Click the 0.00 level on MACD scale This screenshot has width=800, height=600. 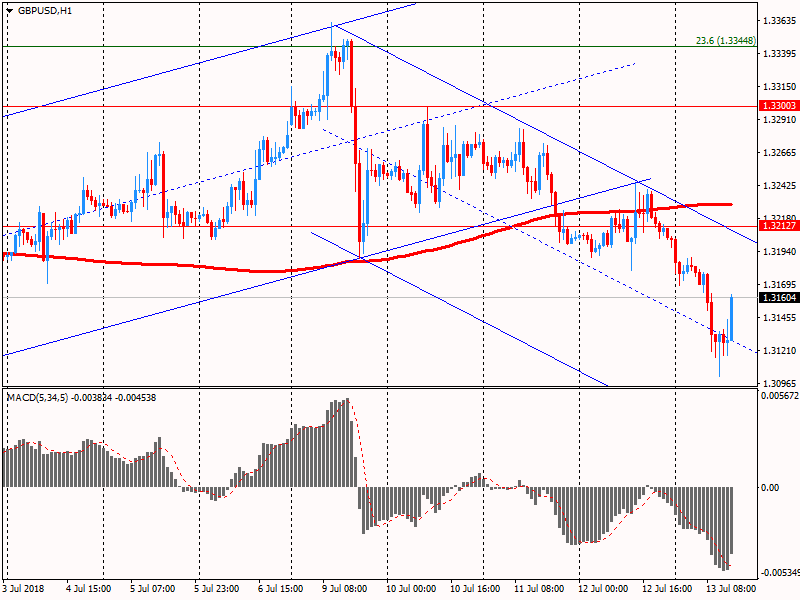click(770, 488)
